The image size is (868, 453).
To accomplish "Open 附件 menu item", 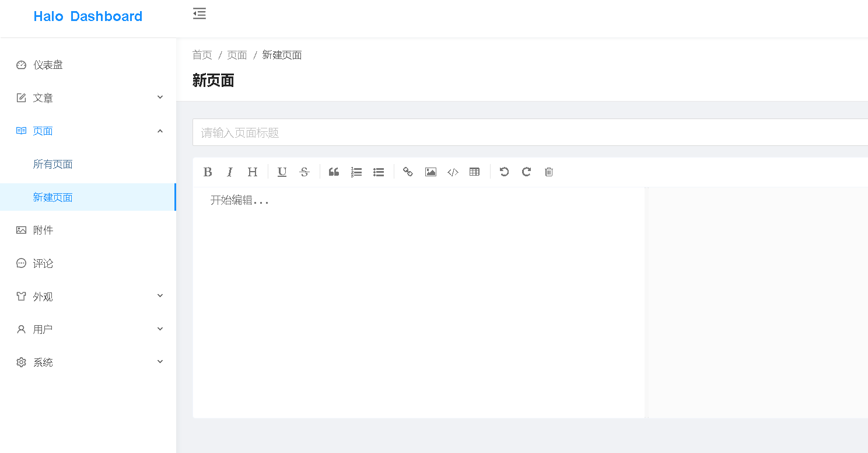I will click(x=88, y=230).
